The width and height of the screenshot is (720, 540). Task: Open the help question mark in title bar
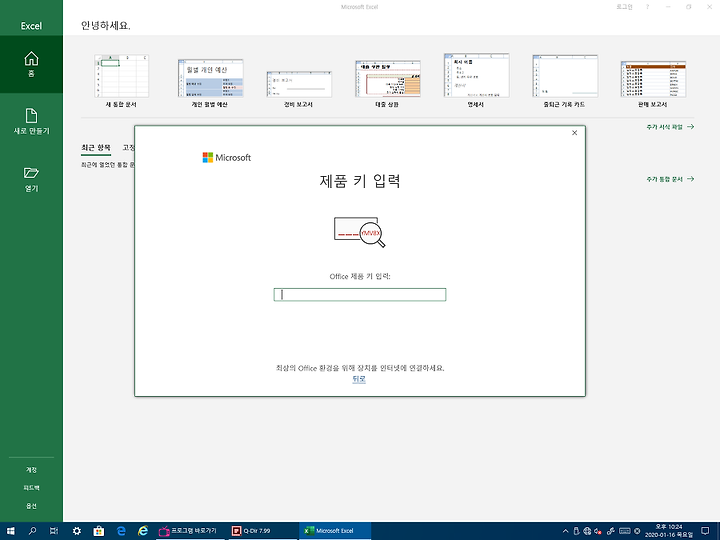click(x=647, y=7)
